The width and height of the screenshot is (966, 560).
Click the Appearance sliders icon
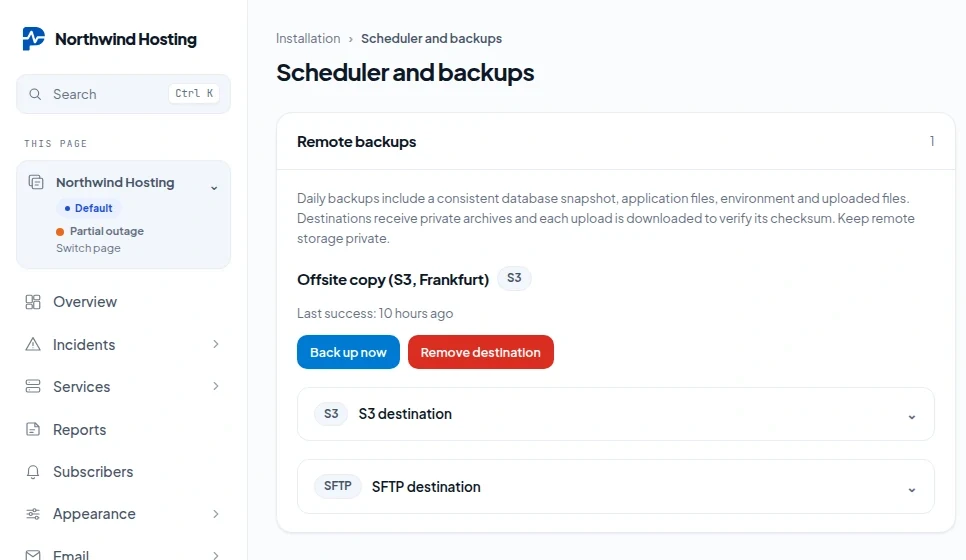(x=33, y=514)
